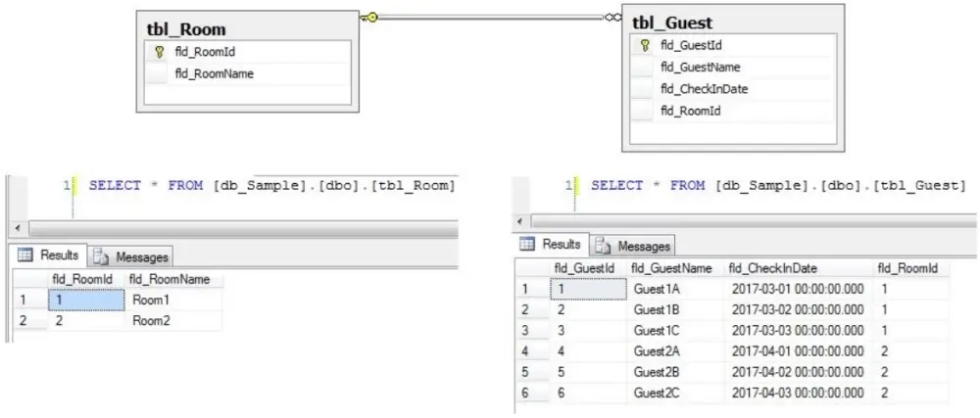Select the Guest1C cell

pos(675,331)
